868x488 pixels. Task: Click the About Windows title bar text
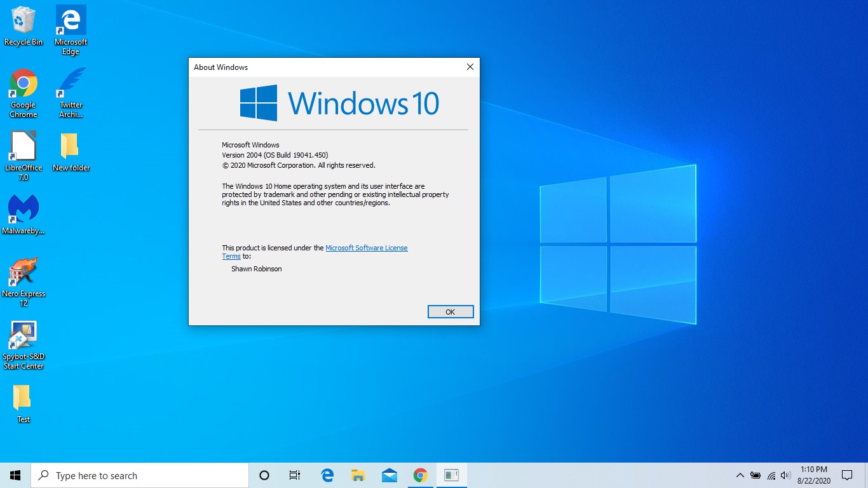(221, 67)
